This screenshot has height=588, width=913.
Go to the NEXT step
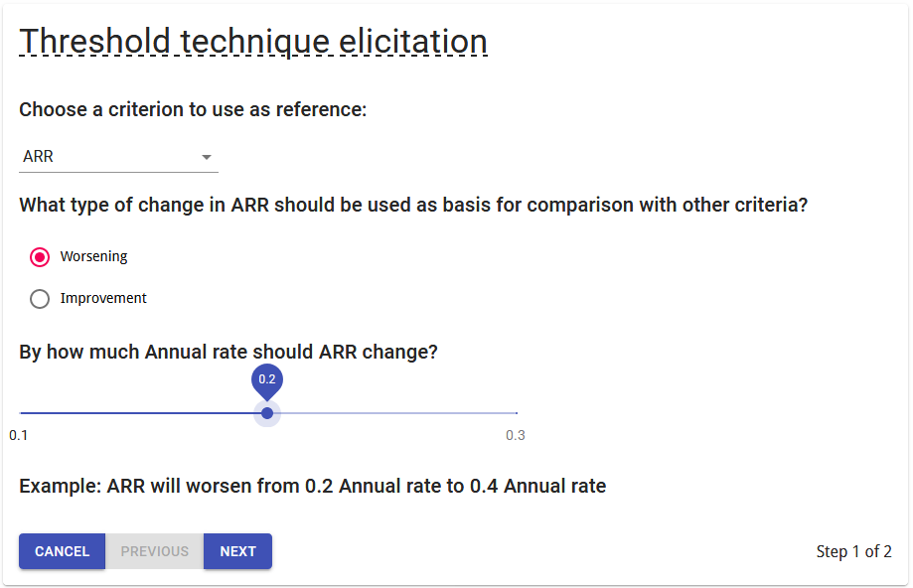pos(237,551)
